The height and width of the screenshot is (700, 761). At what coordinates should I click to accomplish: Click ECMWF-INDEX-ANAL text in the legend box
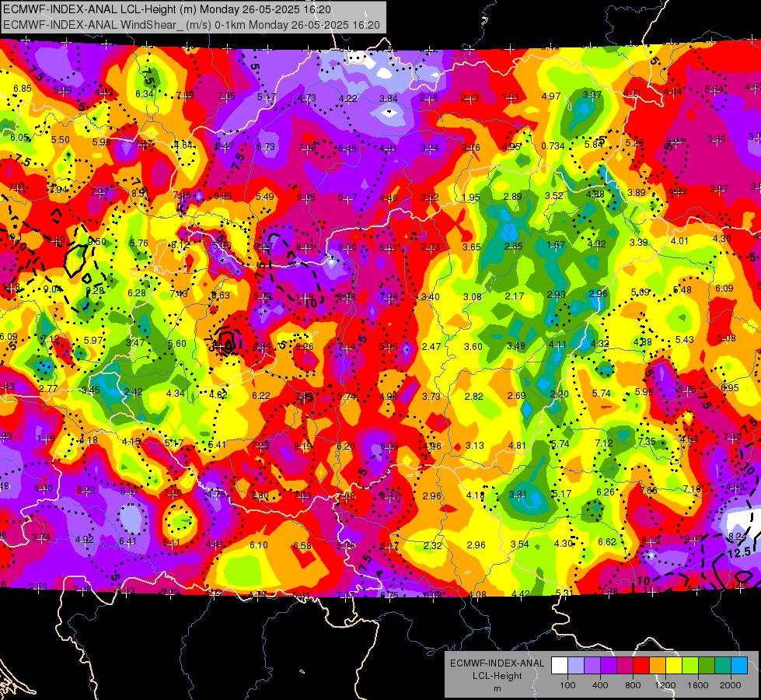pyautogui.click(x=497, y=663)
